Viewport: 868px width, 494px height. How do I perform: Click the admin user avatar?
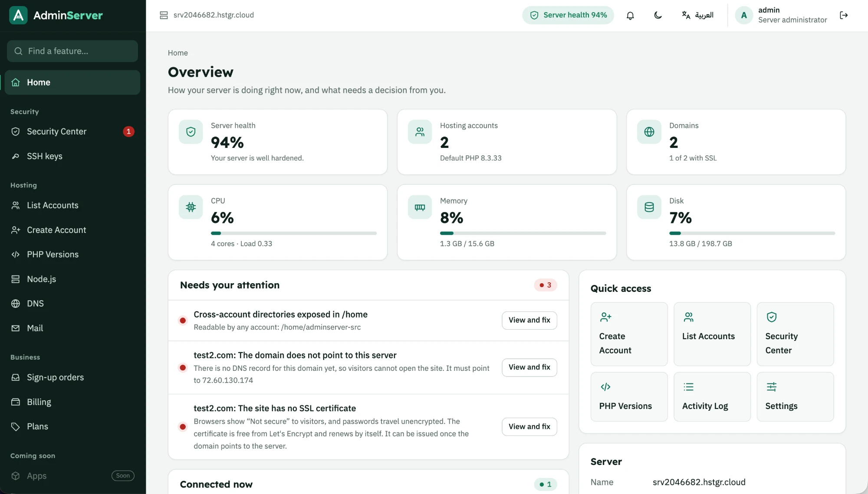pyautogui.click(x=744, y=15)
